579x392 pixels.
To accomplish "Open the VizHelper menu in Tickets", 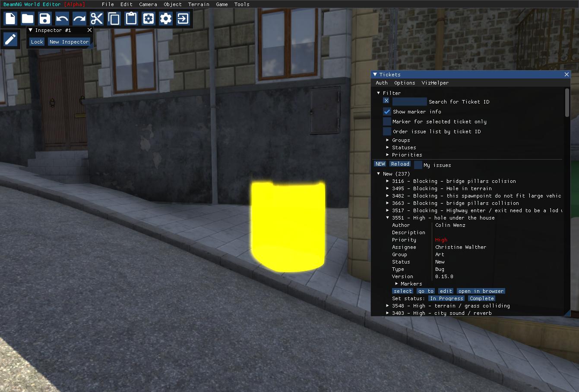I will (435, 83).
